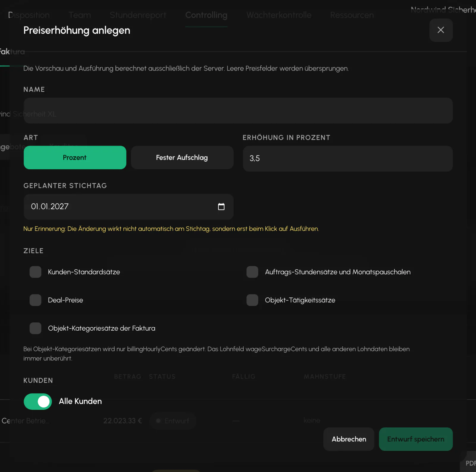Open the Ressourcen tab
The height and width of the screenshot is (472, 476).
(x=352, y=15)
